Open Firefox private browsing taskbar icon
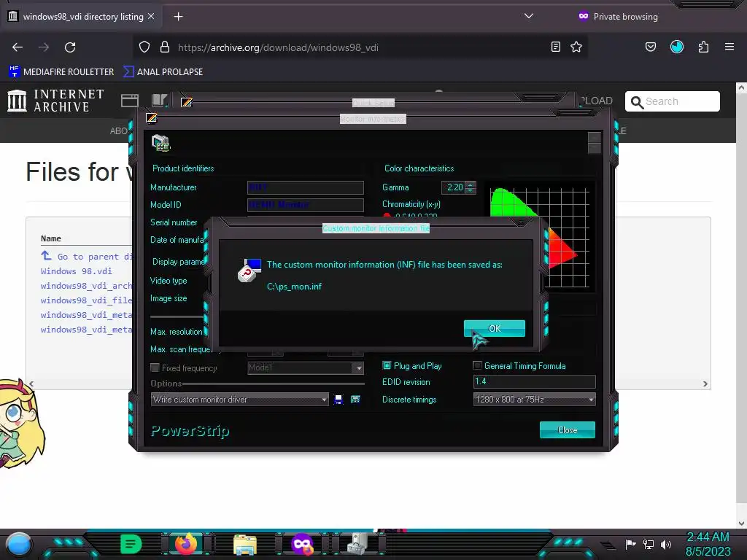Image resolution: width=747 pixels, height=560 pixels. point(302,544)
